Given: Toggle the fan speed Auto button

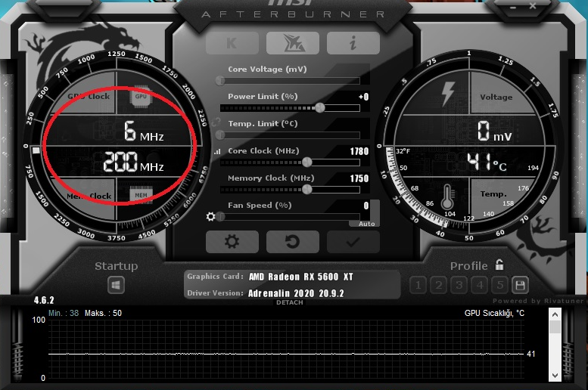Looking at the screenshot, I should [366, 224].
